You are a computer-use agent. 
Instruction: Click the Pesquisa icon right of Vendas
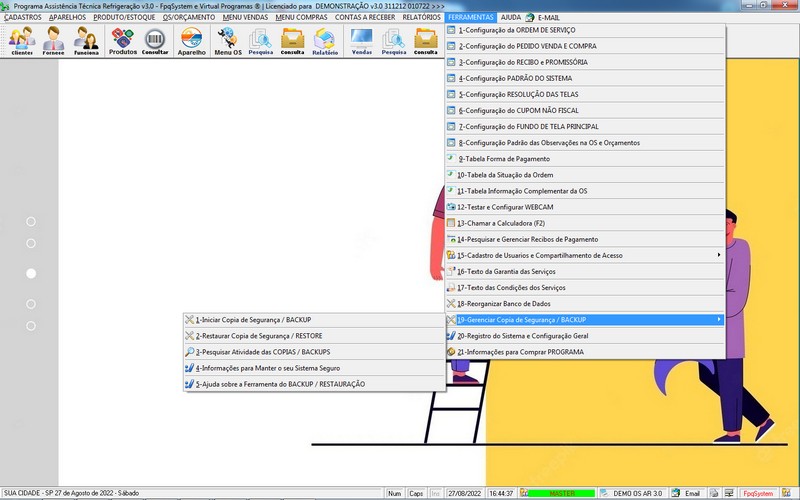394,41
